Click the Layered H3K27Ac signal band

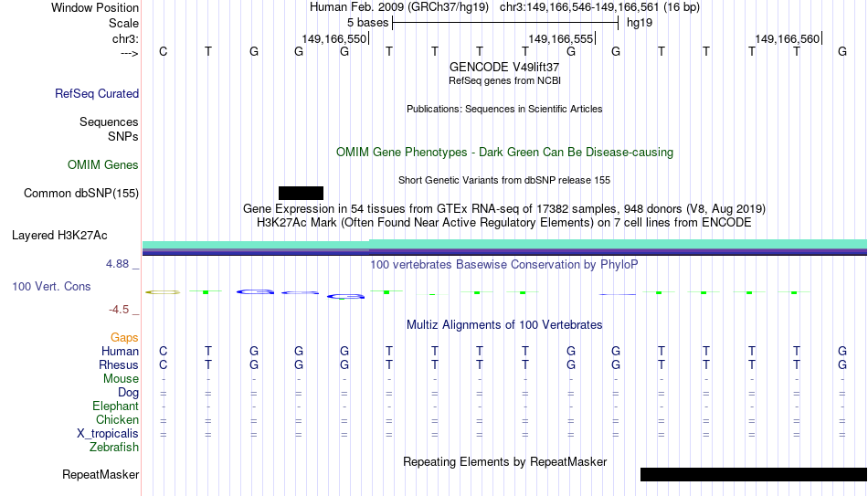(505, 248)
